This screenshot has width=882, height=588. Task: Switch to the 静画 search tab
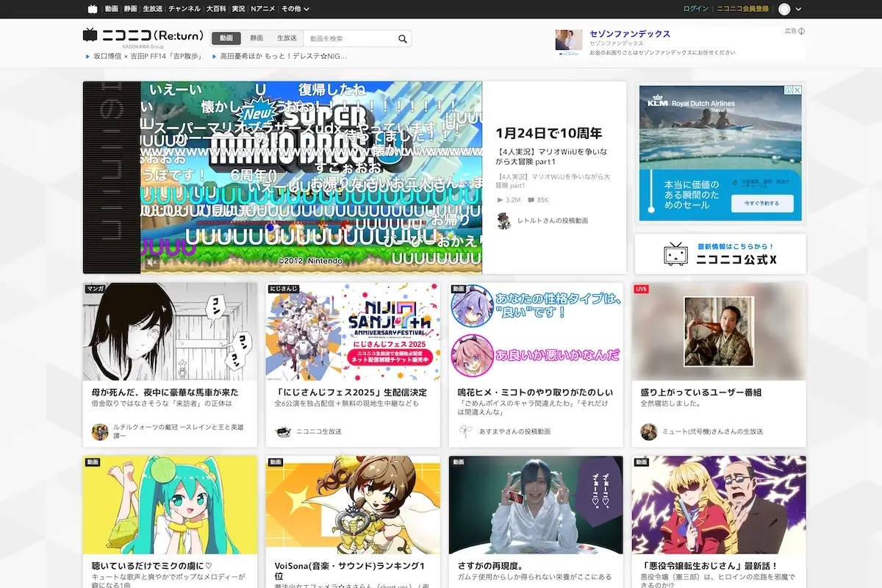[x=259, y=37]
